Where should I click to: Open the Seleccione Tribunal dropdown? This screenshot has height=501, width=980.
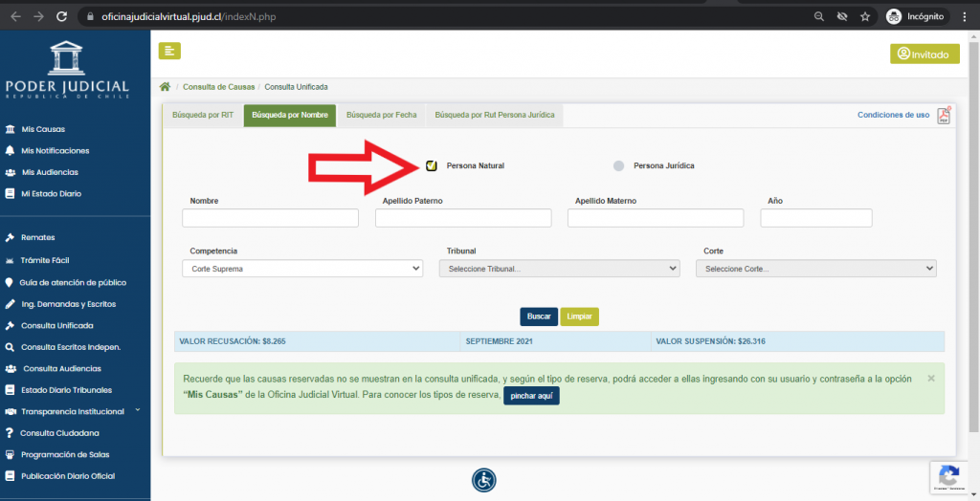click(x=559, y=269)
